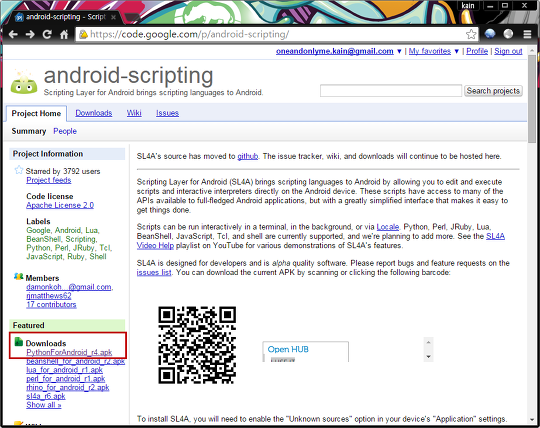The image size is (540, 428).
Task: Click the Open HUB widget title
Action: click(288, 349)
